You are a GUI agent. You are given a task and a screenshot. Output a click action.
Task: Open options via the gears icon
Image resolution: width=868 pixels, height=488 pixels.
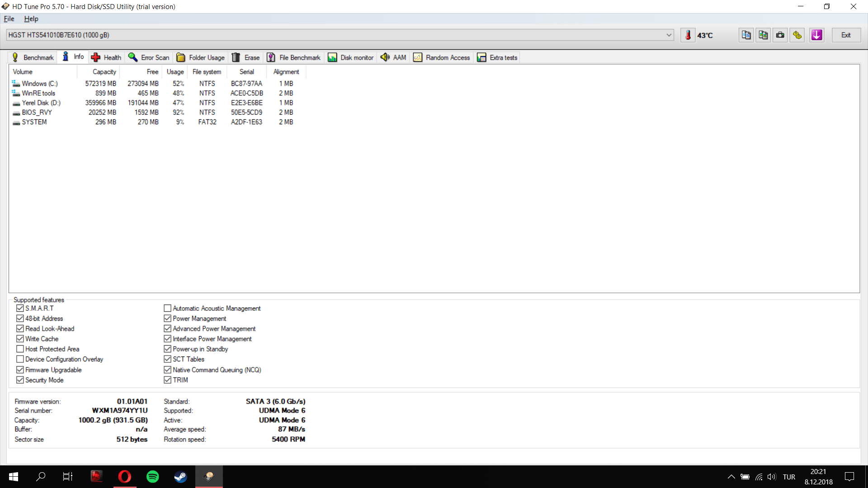[797, 35]
